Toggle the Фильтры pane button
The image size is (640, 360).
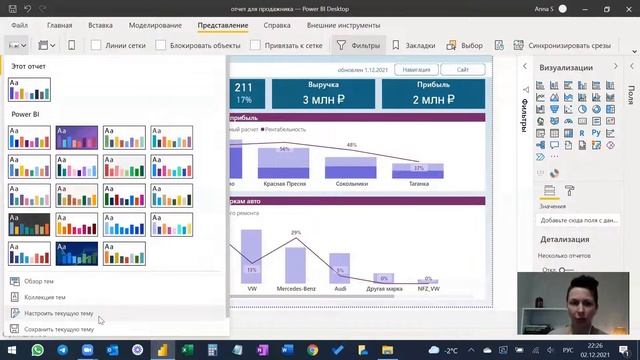click(358, 45)
